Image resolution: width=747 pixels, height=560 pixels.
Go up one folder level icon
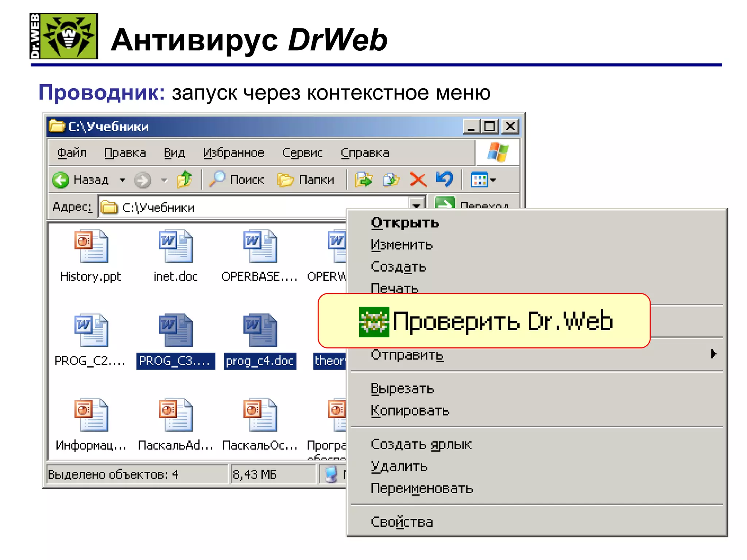coord(185,179)
